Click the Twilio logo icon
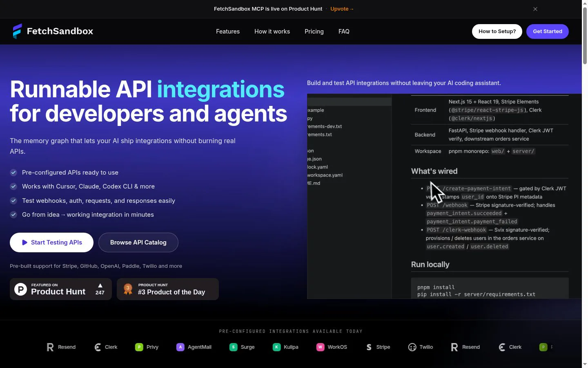 412,347
